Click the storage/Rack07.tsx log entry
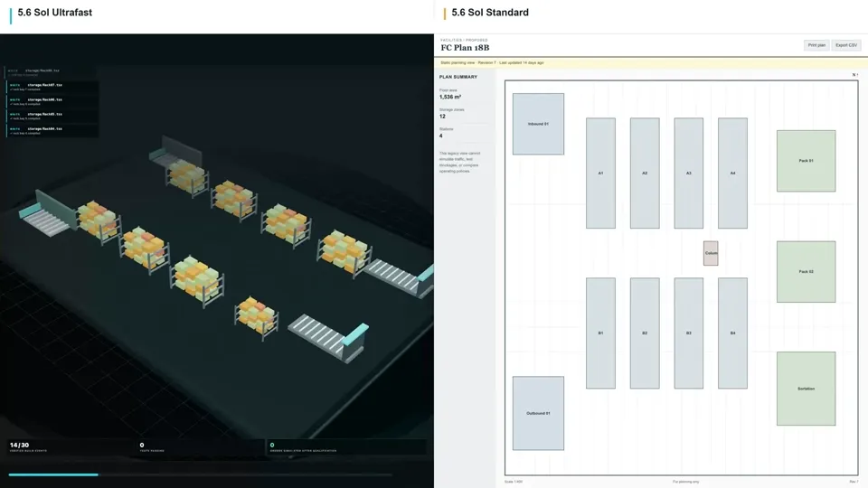The height and width of the screenshot is (488, 868). coord(52,87)
